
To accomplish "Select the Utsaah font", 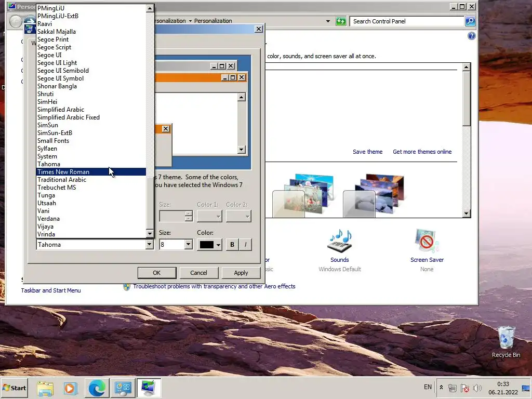I will pos(91,203).
